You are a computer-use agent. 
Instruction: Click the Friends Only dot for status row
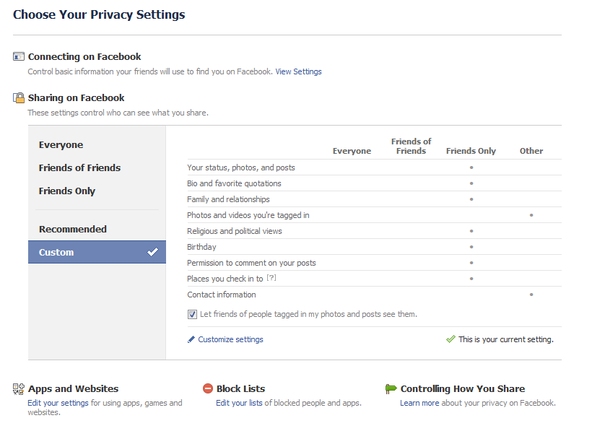[x=471, y=167]
